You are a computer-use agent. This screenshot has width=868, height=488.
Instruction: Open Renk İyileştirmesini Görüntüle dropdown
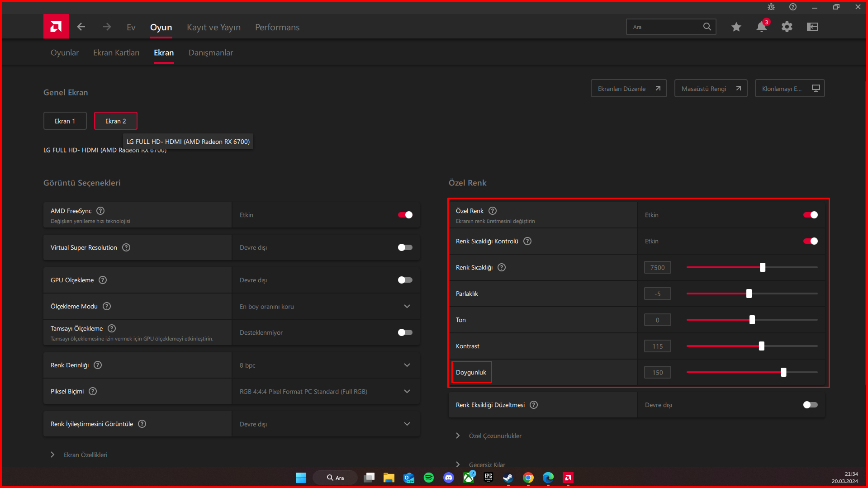click(326, 424)
